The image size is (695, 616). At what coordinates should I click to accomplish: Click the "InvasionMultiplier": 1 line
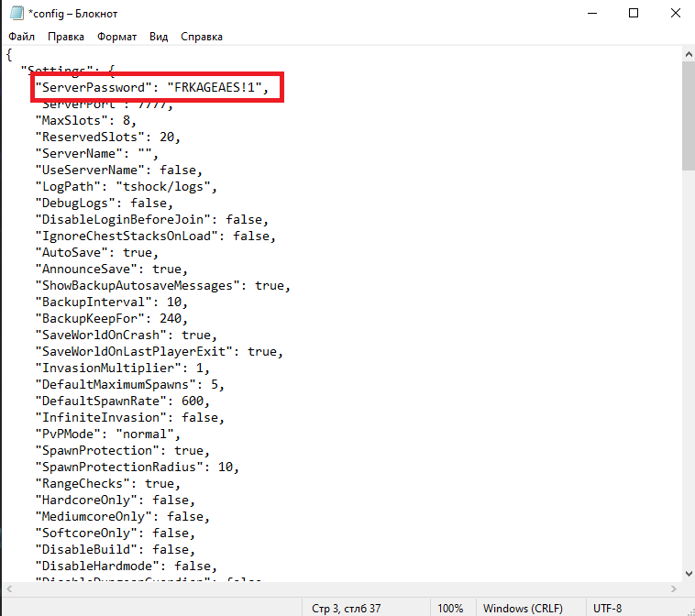(123, 368)
